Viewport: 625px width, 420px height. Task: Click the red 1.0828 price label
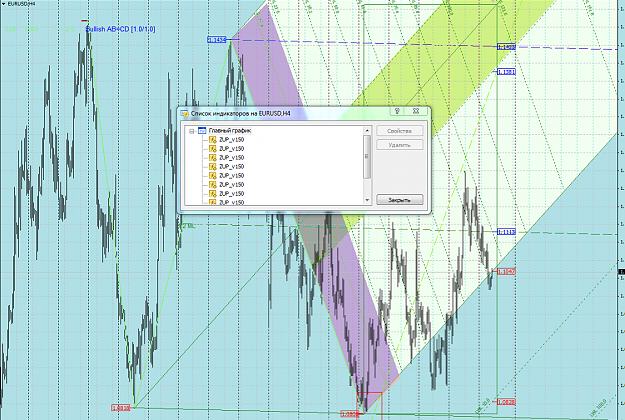click(506, 402)
